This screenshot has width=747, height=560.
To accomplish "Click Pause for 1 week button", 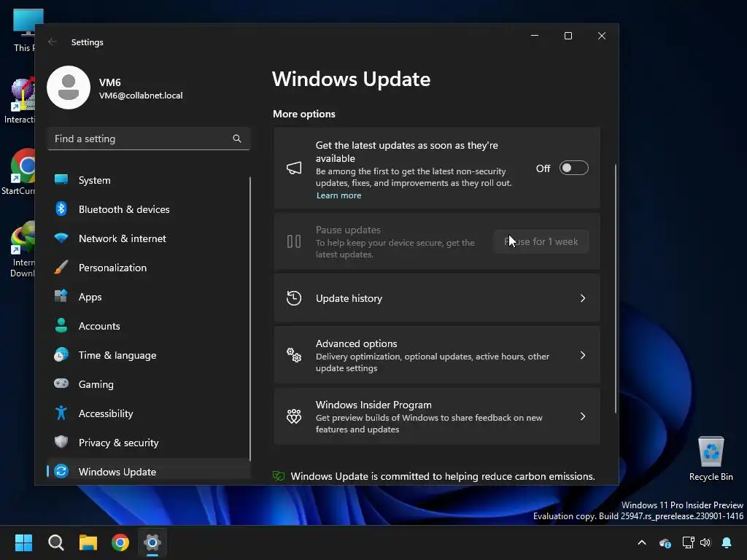I will tap(541, 241).
